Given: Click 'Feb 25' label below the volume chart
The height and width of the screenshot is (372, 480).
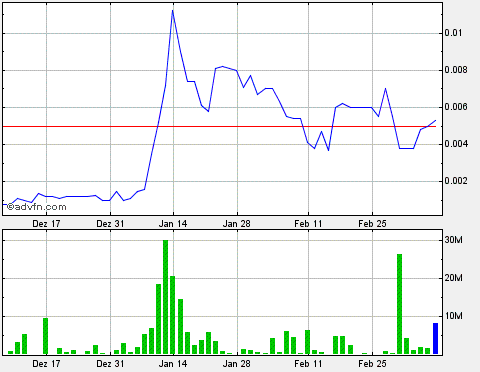Looking at the screenshot, I should click(x=372, y=364).
